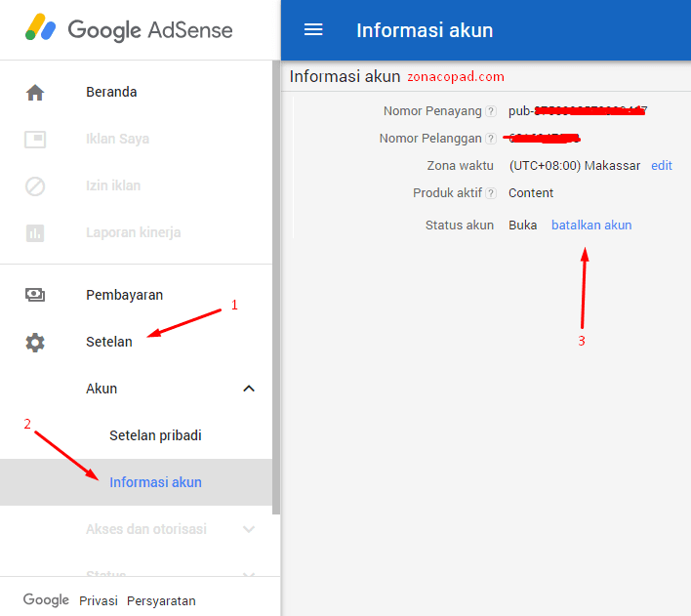Click the sidebar vertical scrollbar

[276, 287]
